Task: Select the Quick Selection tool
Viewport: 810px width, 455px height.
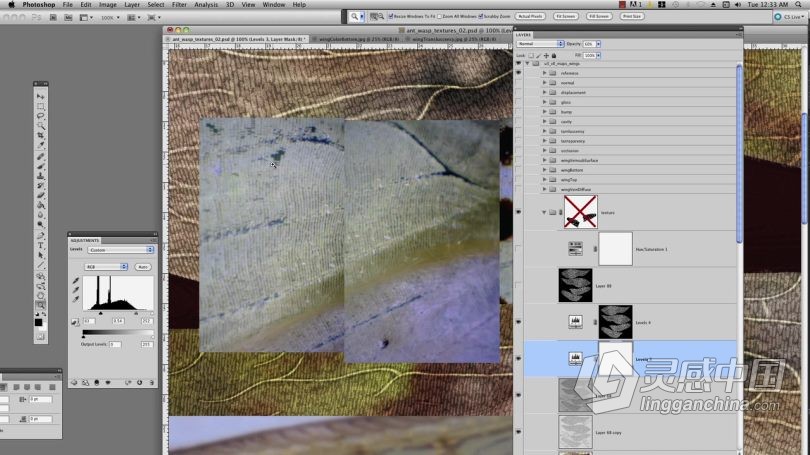Action: pos(40,126)
